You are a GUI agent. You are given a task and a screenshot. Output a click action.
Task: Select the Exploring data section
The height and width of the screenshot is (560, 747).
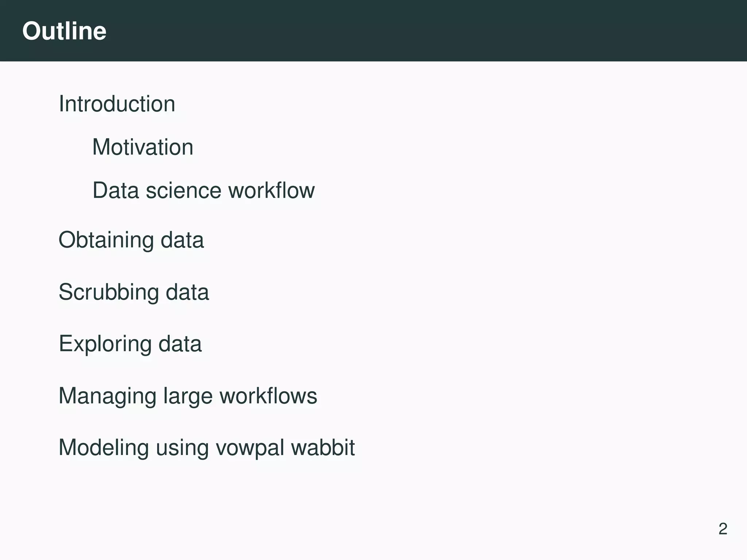click(130, 344)
